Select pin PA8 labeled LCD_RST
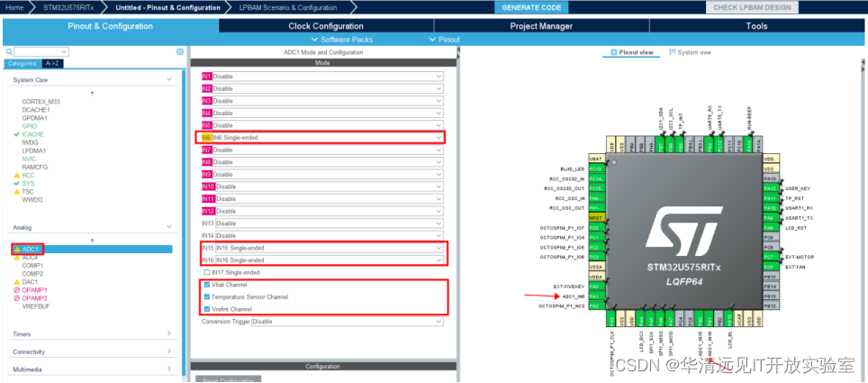Viewport: 868px width, 383px height. [770, 228]
